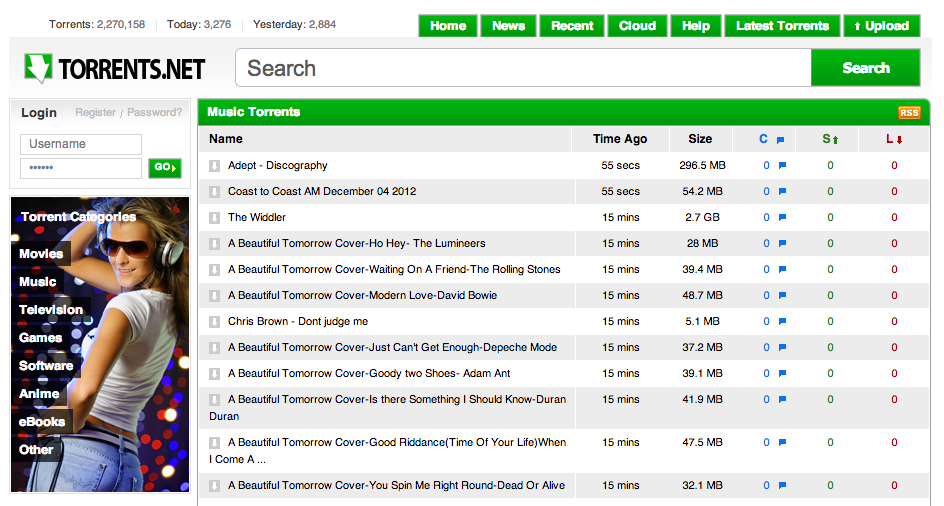Screen dimensions: 944x506
Task: Click comment flag for Coast to Coast AM
Action: tap(782, 192)
